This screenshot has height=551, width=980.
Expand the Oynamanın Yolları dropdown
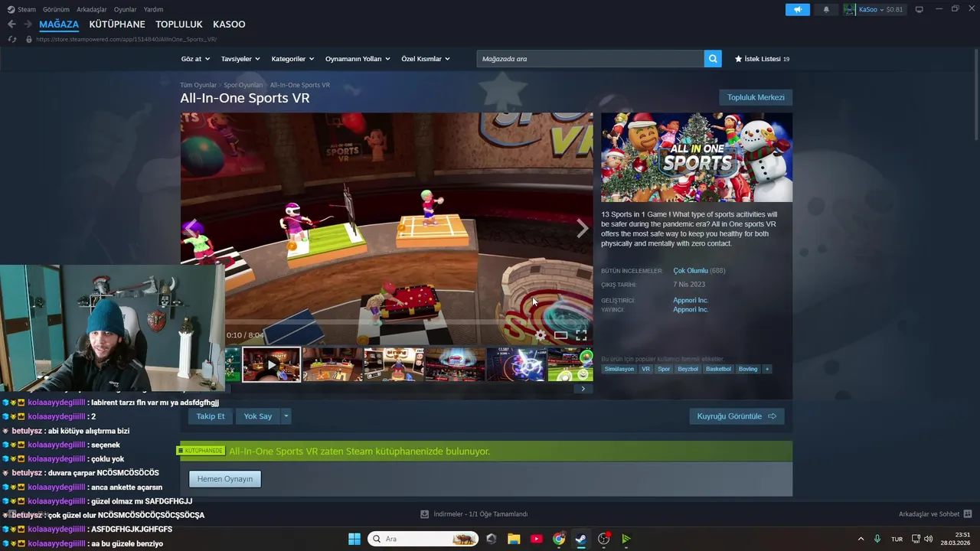358,59
